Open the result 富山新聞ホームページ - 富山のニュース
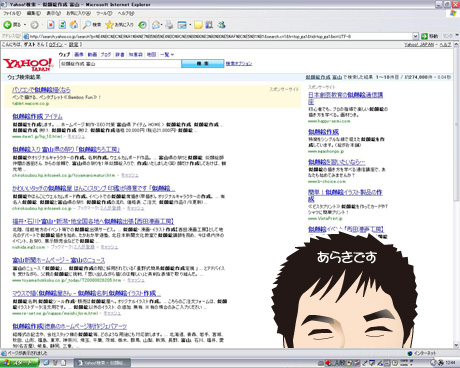The image size is (460, 368). [x=59, y=260]
